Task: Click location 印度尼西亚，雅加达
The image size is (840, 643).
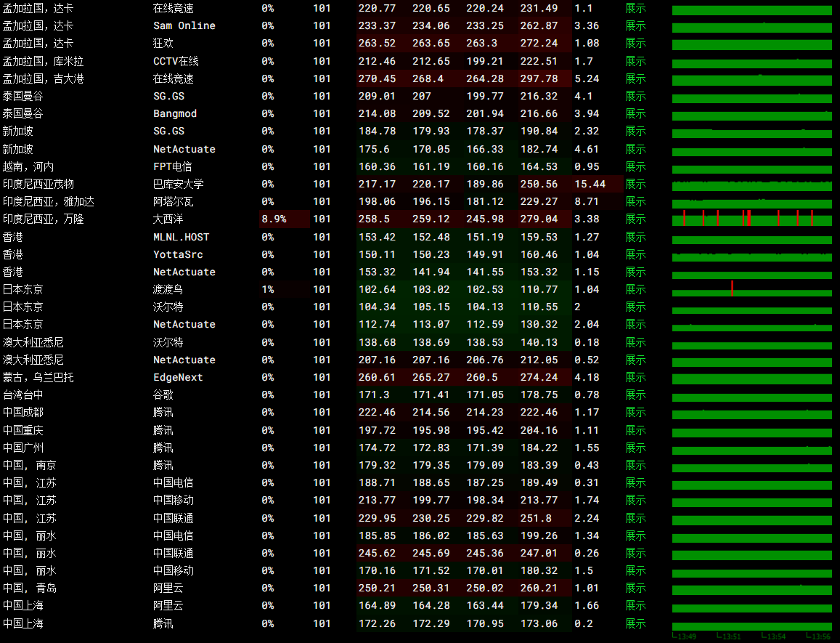Action: click(48, 202)
